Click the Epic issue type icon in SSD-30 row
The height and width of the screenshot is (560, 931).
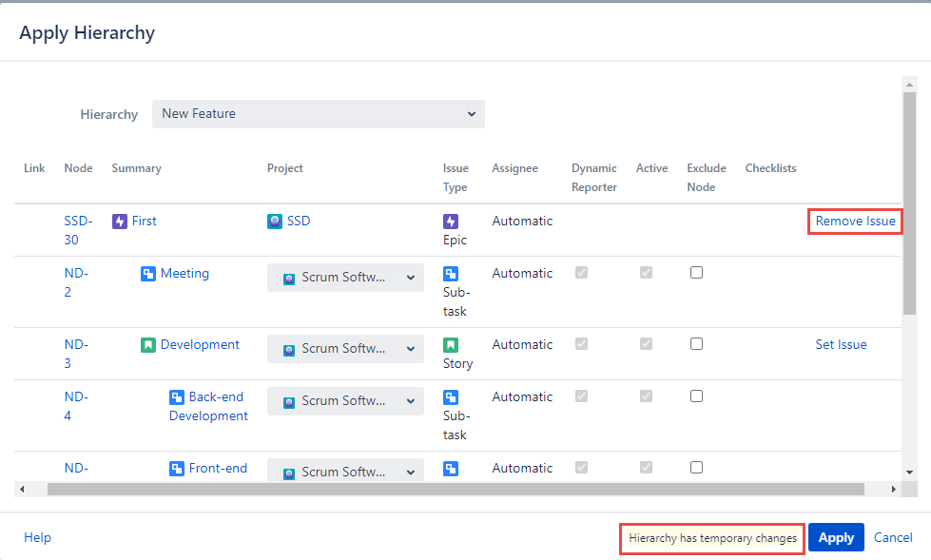point(451,222)
